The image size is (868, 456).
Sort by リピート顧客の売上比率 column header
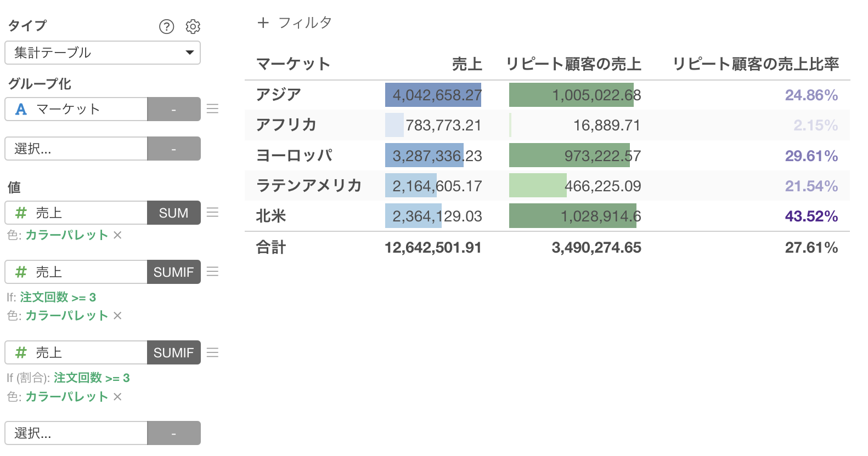click(x=756, y=64)
